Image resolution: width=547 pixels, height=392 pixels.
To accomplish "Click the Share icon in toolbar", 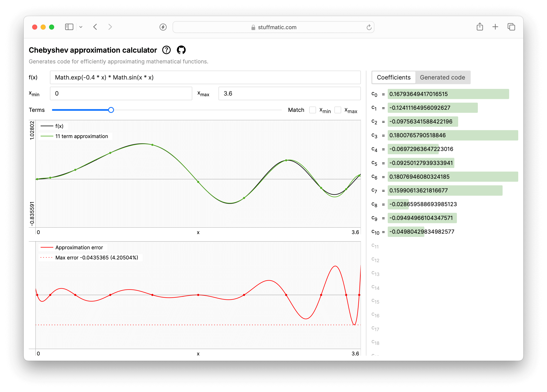I will click(x=480, y=27).
